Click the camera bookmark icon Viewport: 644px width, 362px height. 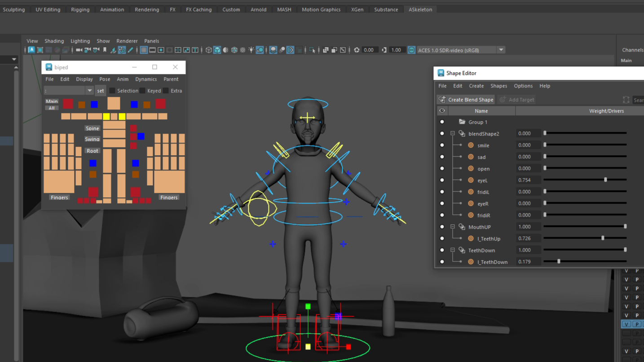tap(105, 50)
